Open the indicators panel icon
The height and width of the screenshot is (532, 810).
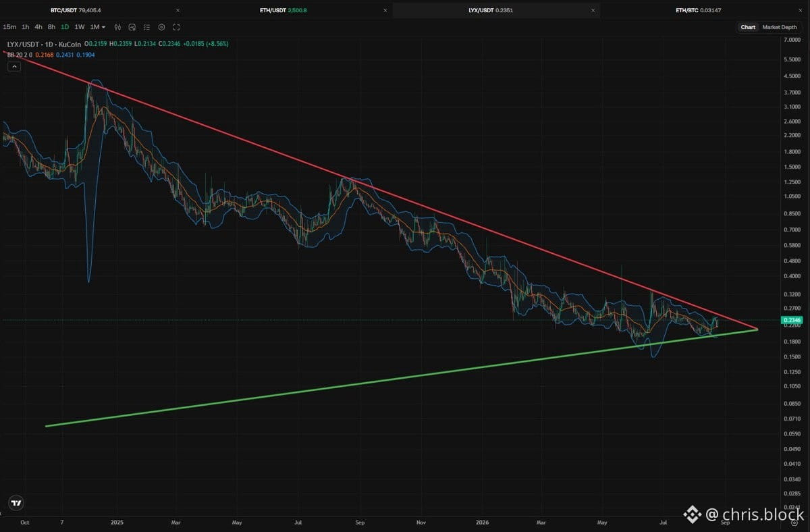coord(132,27)
